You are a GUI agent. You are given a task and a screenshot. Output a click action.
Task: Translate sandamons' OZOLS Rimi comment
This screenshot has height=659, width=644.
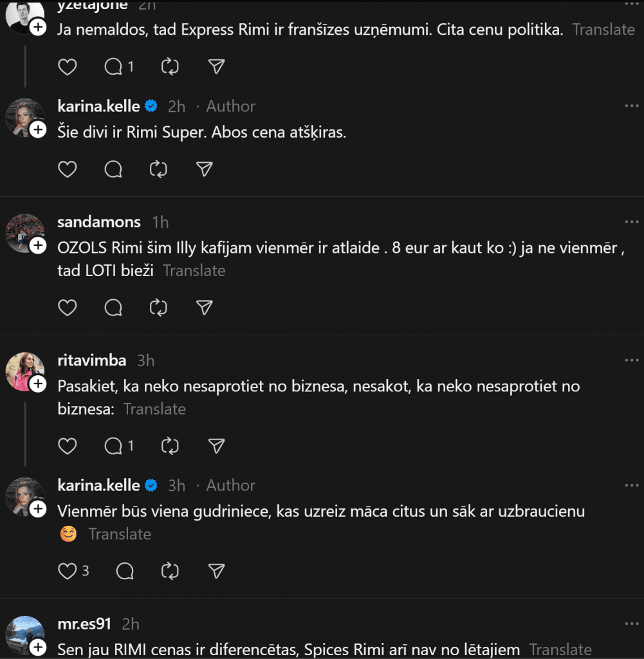click(x=194, y=271)
